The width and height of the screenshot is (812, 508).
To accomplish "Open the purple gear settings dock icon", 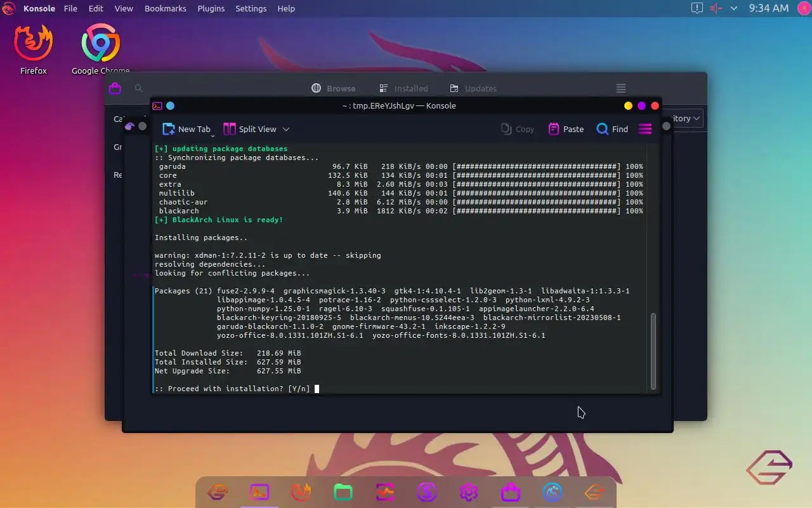I will click(469, 491).
